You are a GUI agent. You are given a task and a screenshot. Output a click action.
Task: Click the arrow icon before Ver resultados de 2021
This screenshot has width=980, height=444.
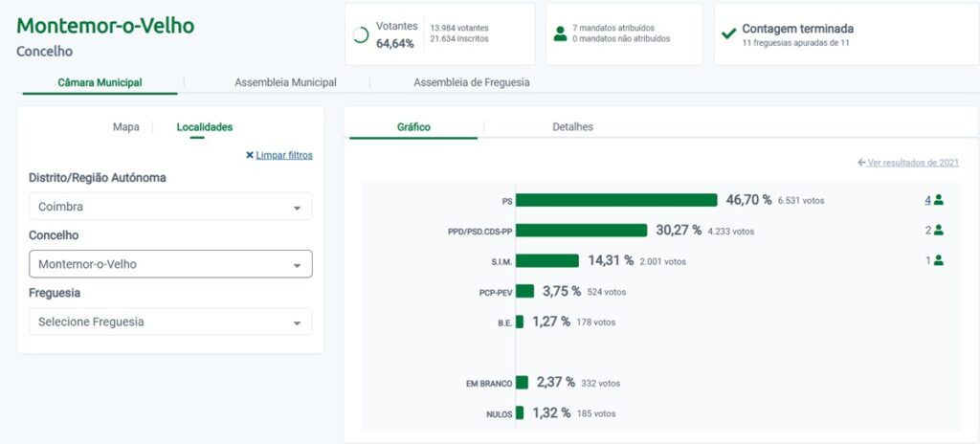tap(862, 163)
